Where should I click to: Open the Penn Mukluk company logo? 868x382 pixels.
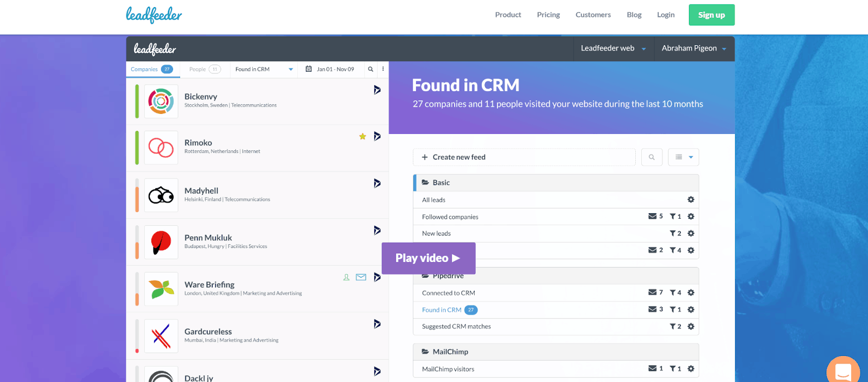click(x=161, y=242)
